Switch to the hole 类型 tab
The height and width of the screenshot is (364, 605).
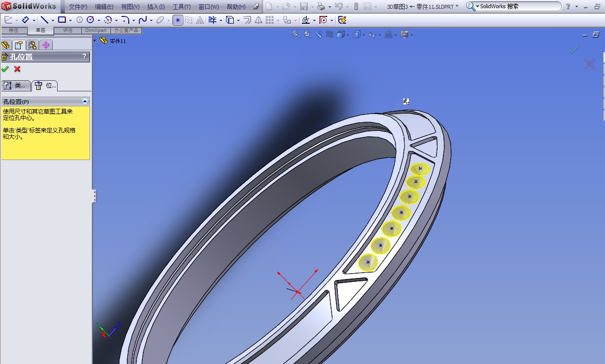click(16, 86)
